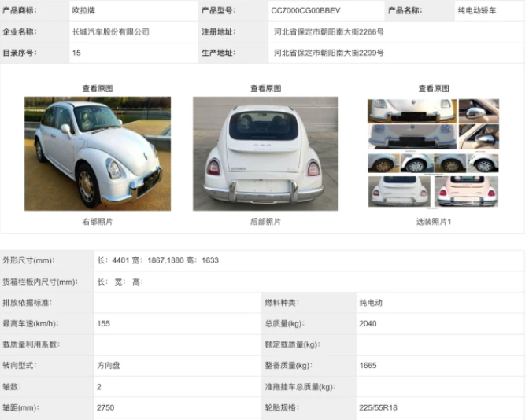
Task: Select production address ending in 2299号
Action: (x=328, y=53)
